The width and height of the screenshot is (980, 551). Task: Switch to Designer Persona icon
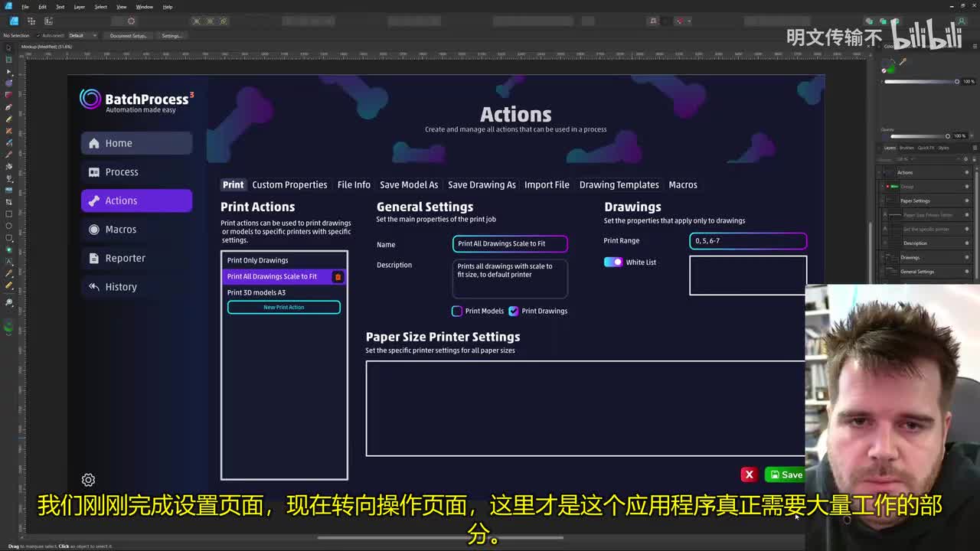[14, 21]
